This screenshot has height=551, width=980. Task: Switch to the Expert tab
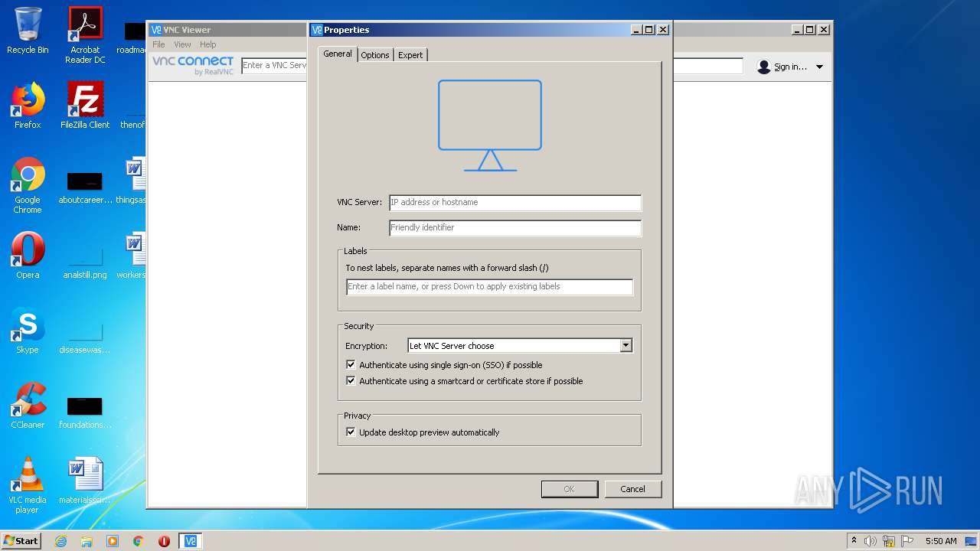click(410, 55)
